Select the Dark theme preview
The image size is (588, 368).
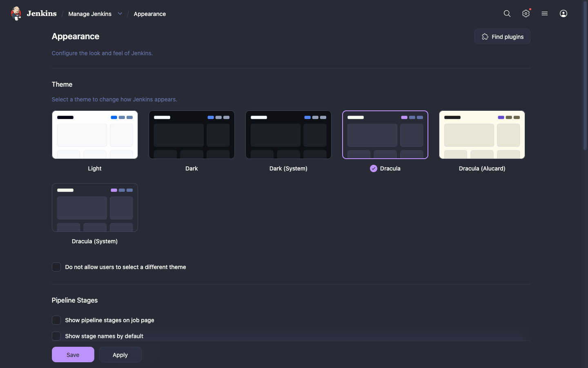pyautogui.click(x=192, y=135)
